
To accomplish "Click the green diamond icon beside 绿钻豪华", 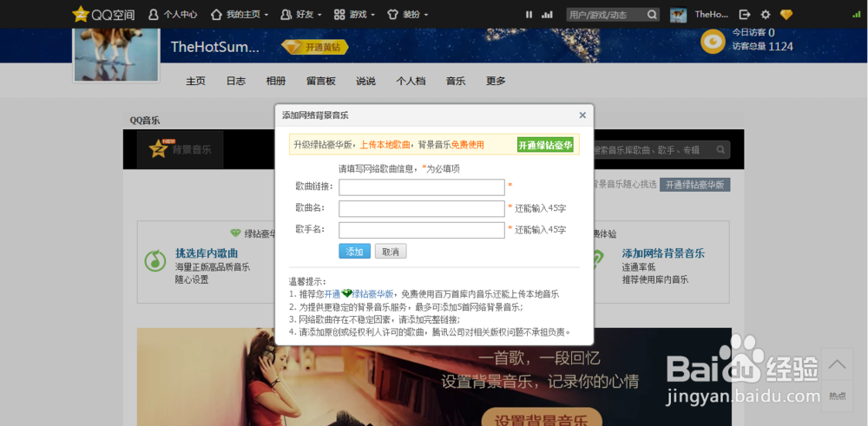I will click(236, 233).
